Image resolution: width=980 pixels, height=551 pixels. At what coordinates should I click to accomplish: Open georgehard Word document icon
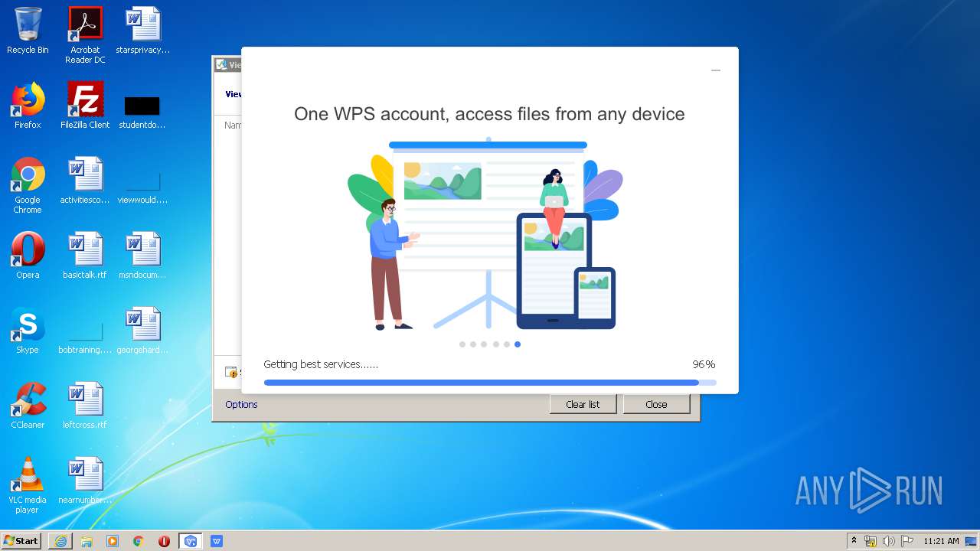click(x=142, y=331)
